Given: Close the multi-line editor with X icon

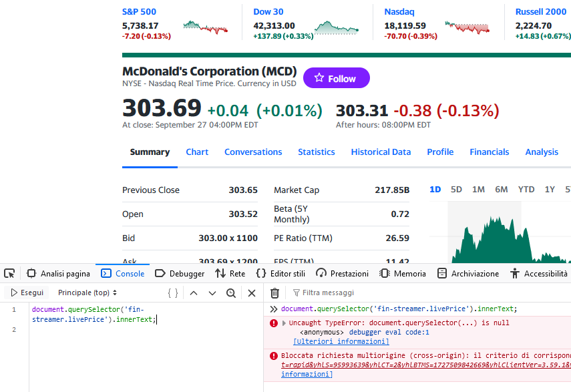Looking at the screenshot, I should (252, 292).
